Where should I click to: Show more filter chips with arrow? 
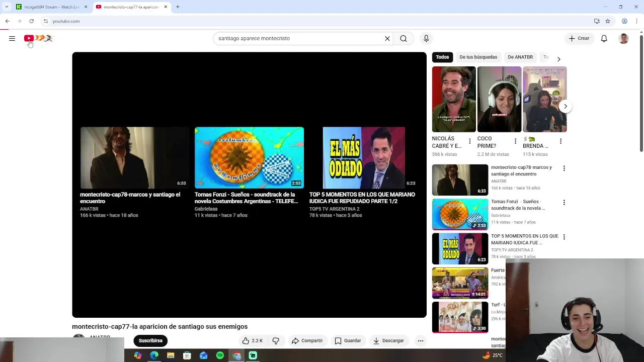pyautogui.click(x=558, y=59)
